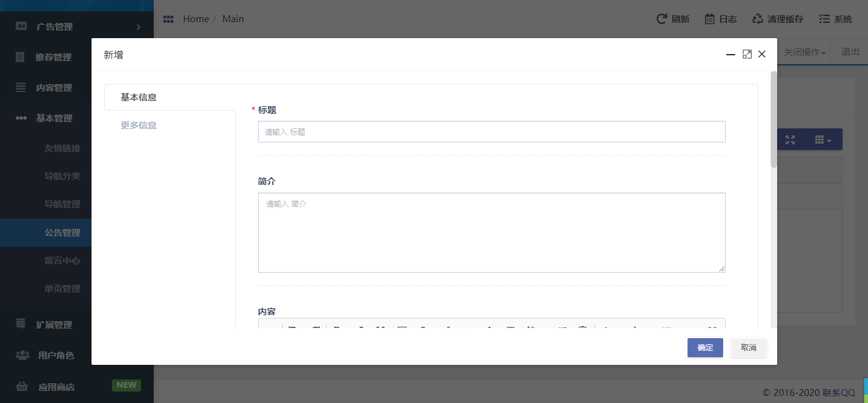Click the grid icon beside Home breadcrumb
868x403 pixels.
(168, 19)
